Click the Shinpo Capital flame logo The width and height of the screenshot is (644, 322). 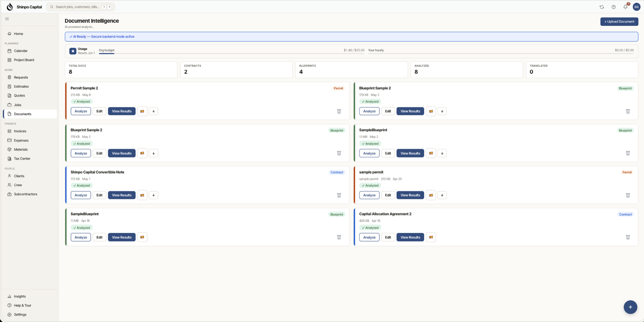tap(10, 7)
